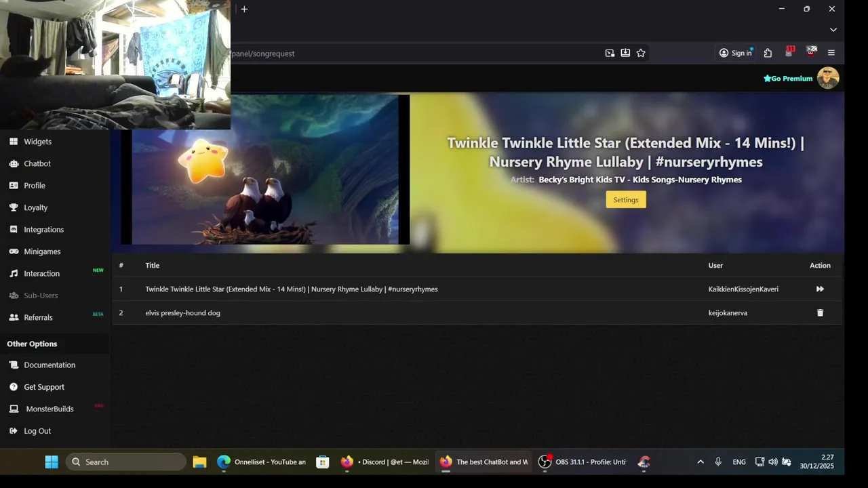Select the Twinkle Twinkle row title text
The width and height of the screenshot is (868, 488).
(292, 289)
